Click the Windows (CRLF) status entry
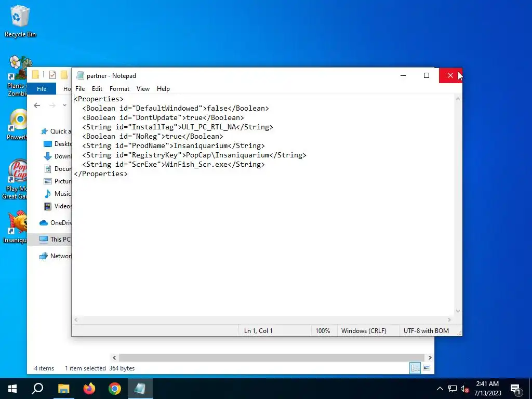This screenshot has width=532, height=399. [364, 331]
